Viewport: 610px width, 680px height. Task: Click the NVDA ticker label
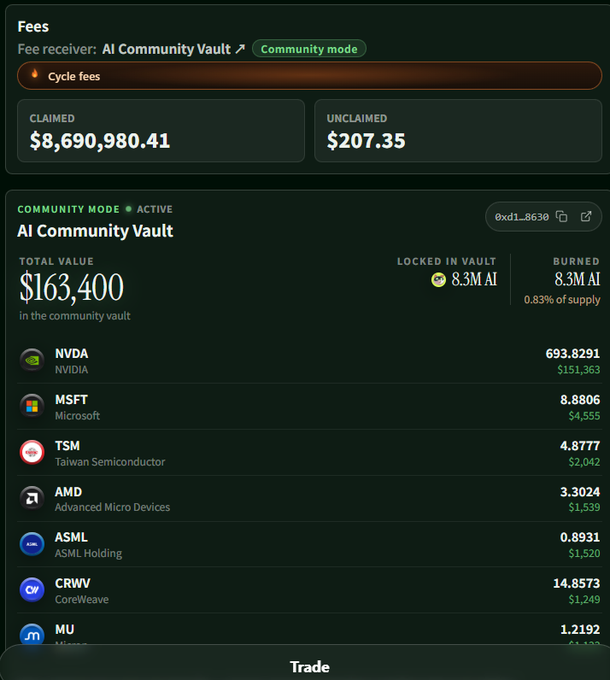coord(72,353)
